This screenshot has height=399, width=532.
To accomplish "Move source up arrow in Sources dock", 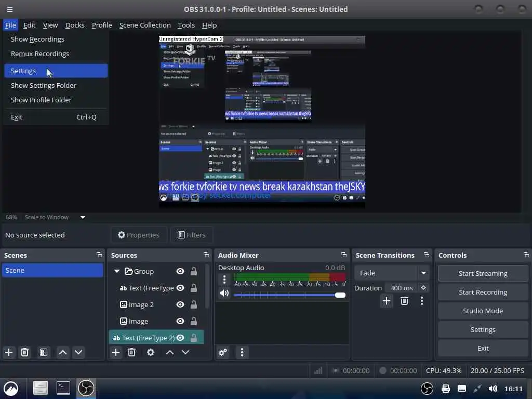I will click(170, 352).
